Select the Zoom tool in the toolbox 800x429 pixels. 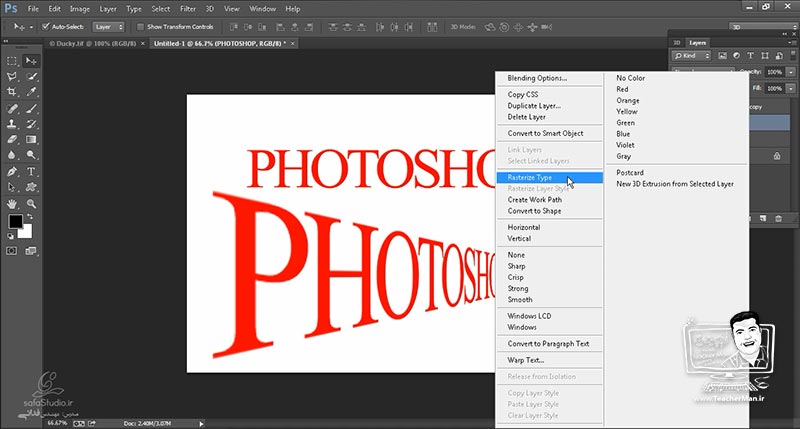click(x=31, y=204)
